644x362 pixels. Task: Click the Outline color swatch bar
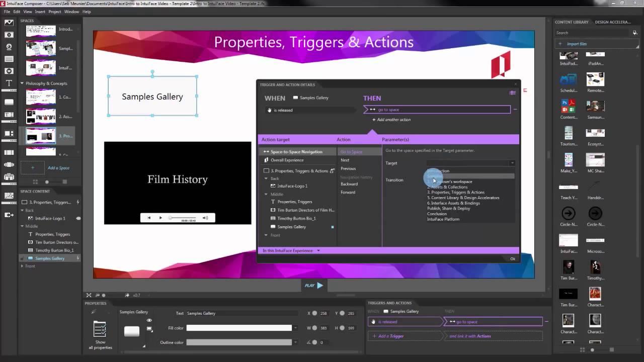[x=239, y=342]
